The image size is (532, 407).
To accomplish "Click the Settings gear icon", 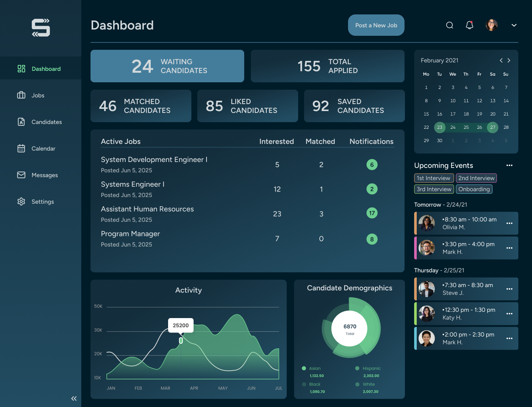I will (x=21, y=201).
